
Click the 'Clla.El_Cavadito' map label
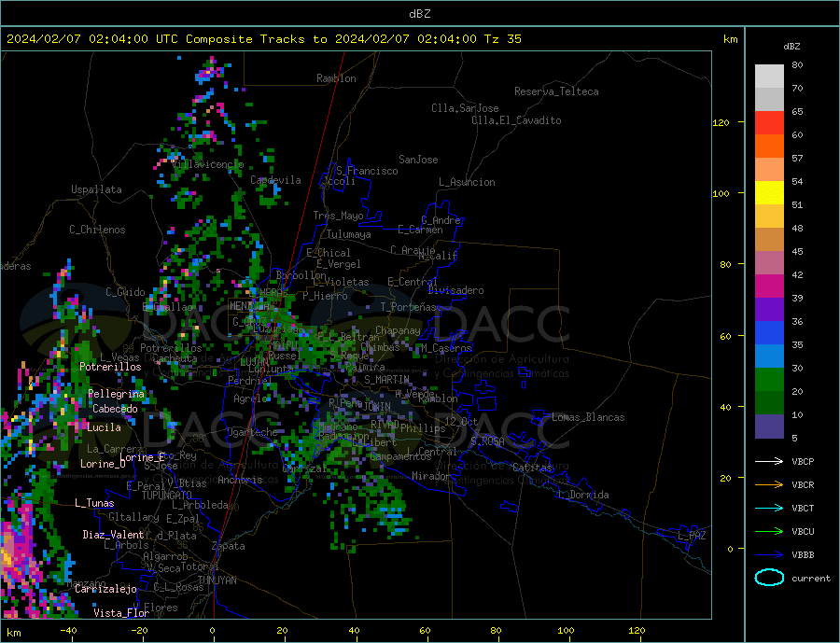point(516,120)
